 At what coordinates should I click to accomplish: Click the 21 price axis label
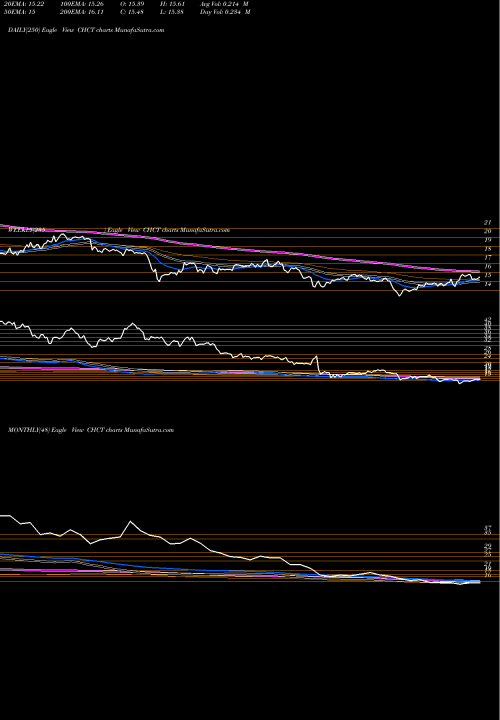click(x=488, y=222)
